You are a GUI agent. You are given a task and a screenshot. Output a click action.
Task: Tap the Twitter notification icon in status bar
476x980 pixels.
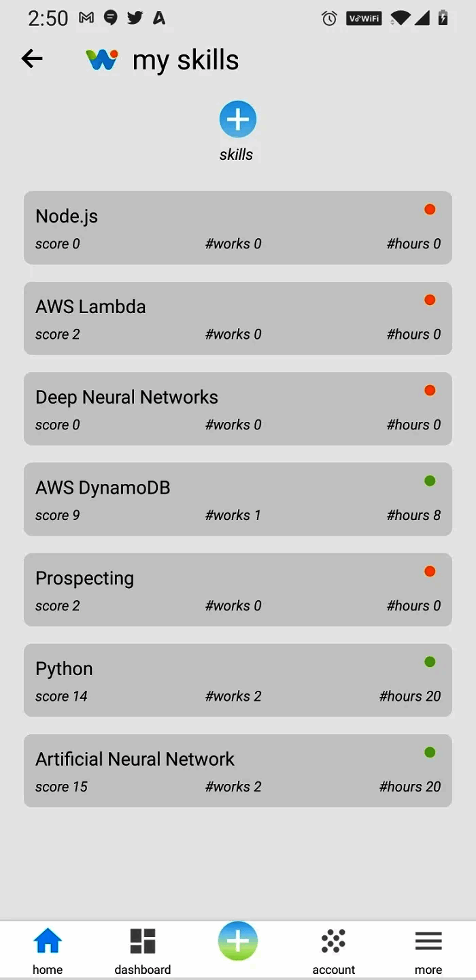pos(135,18)
